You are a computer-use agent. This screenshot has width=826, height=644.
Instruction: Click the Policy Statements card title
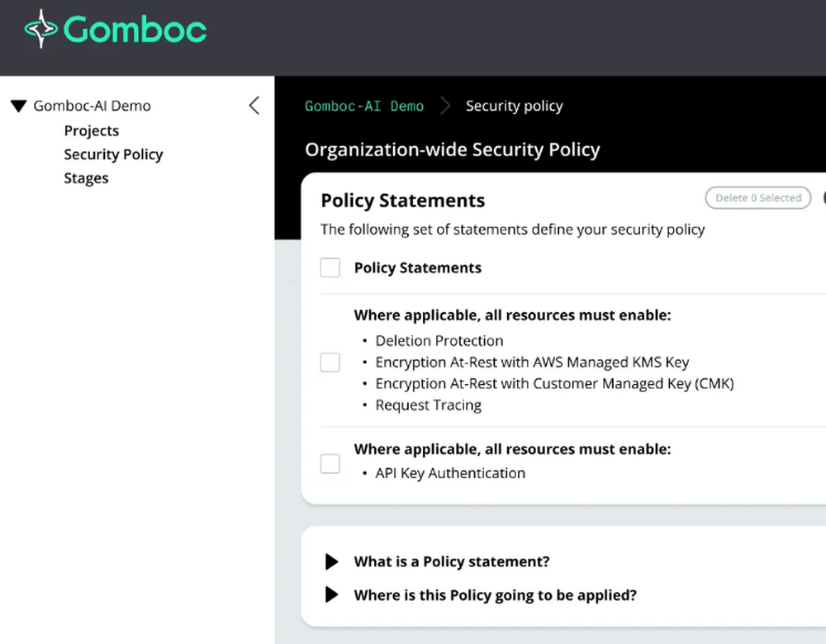[403, 200]
